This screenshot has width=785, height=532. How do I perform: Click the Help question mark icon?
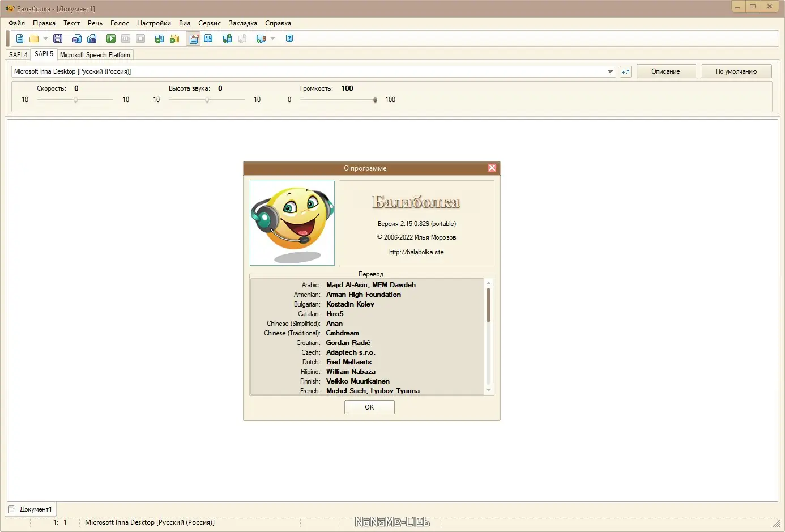[289, 39]
